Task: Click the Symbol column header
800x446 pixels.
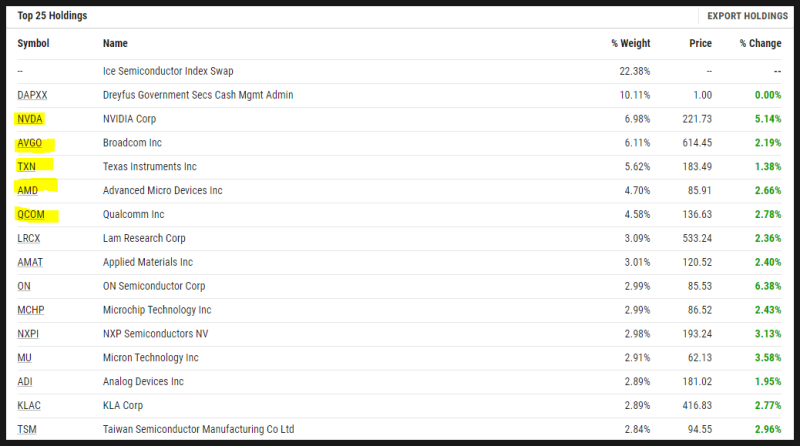Action: click(33, 43)
